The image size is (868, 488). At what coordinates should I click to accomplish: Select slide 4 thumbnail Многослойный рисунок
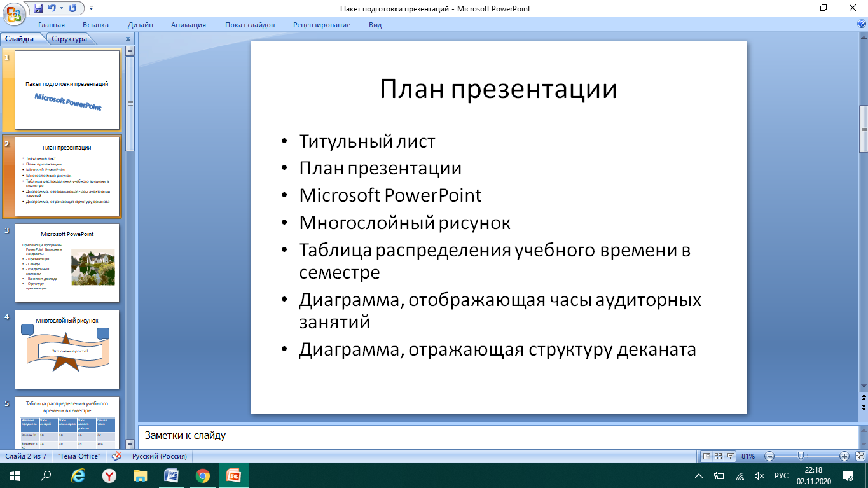point(67,349)
